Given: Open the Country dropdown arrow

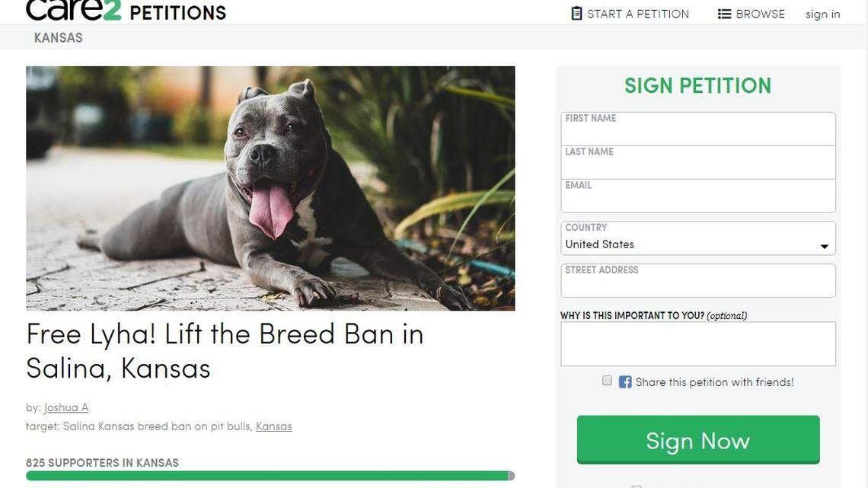Looking at the screenshot, I should [823, 245].
